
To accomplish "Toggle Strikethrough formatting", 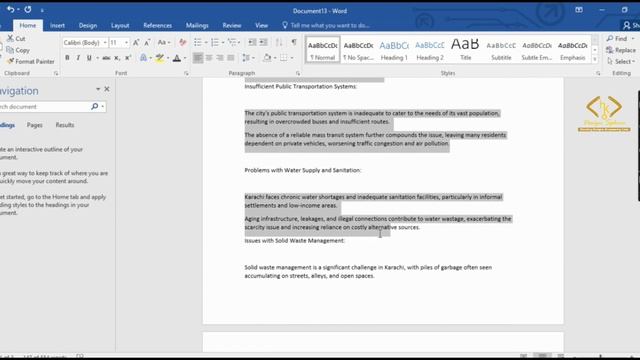I will (x=106, y=58).
